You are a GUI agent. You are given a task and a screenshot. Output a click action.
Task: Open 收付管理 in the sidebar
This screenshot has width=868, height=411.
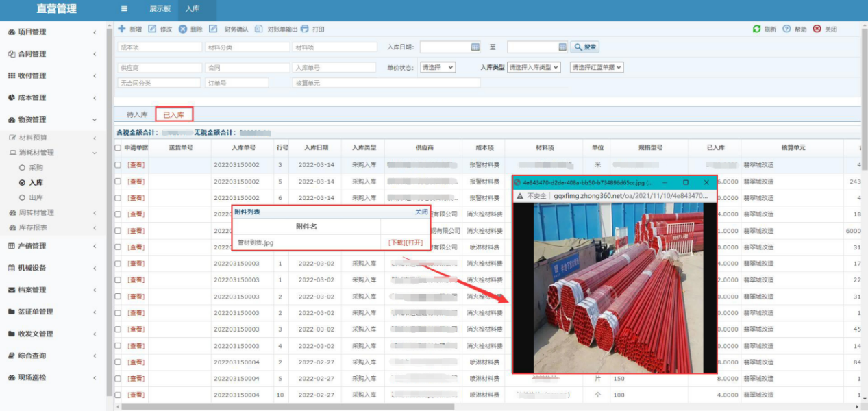tap(53, 75)
